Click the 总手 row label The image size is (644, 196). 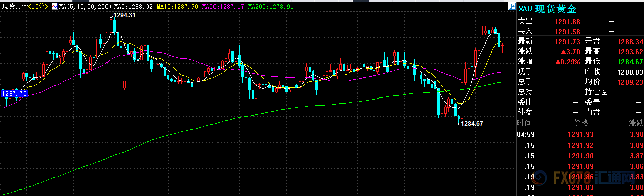click(525, 81)
